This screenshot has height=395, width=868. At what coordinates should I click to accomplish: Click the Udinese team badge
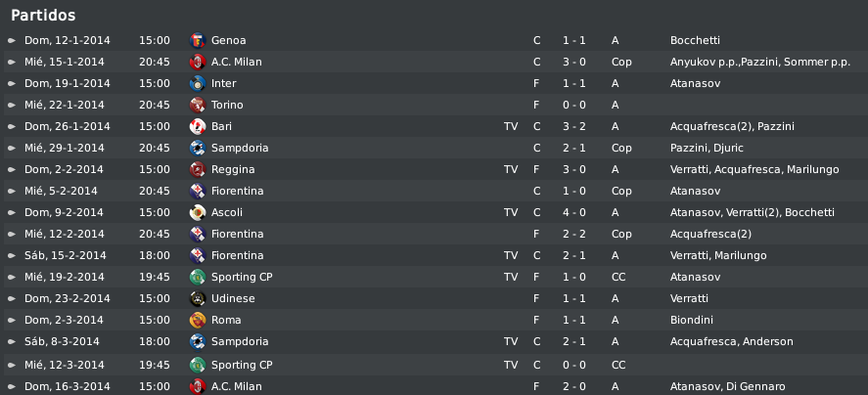[198, 299]
